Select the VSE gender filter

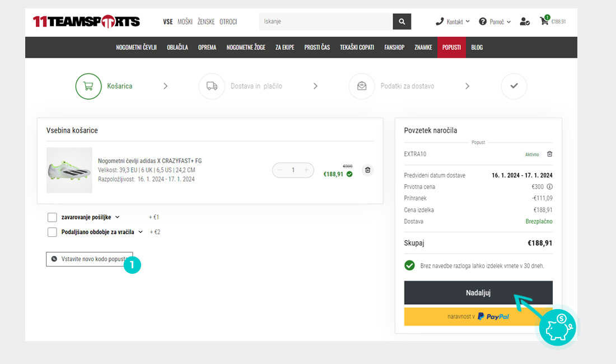(x=168, y=22)
